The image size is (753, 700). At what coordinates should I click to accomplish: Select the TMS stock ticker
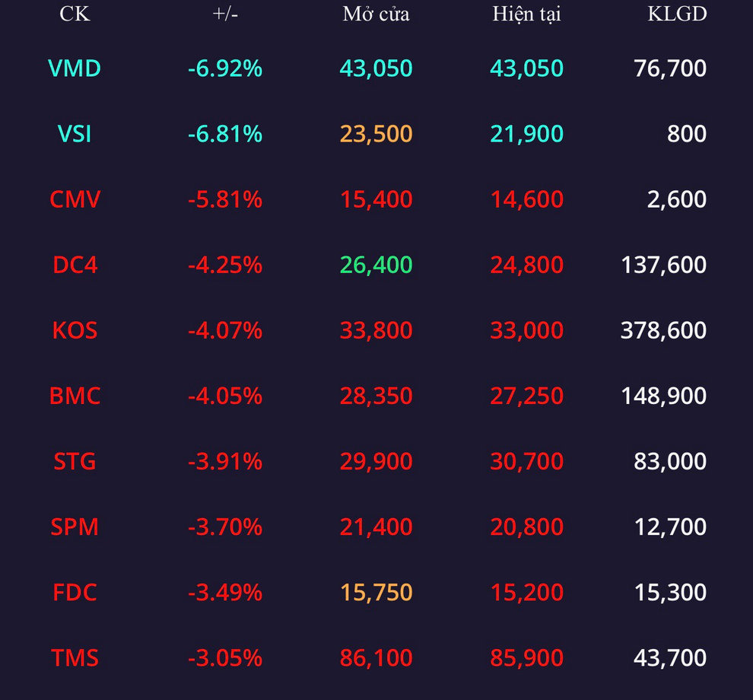click(75, 657)
